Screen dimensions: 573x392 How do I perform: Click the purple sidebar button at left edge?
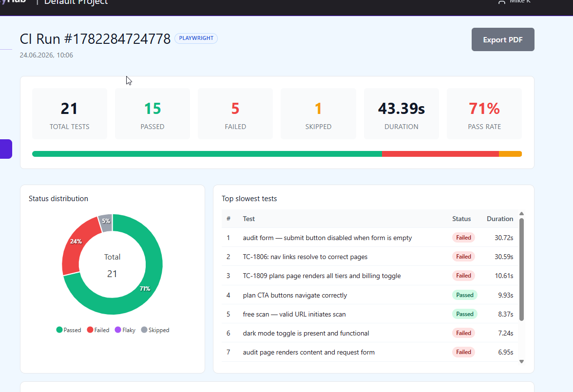(x=6, y=149)
